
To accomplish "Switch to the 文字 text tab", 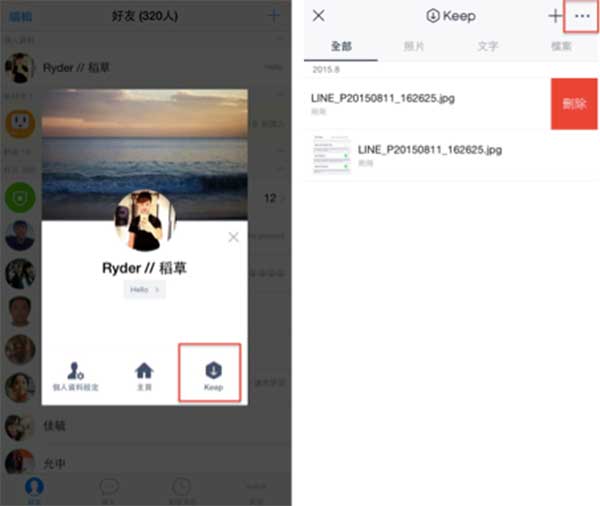I will [x=487, y=46].
